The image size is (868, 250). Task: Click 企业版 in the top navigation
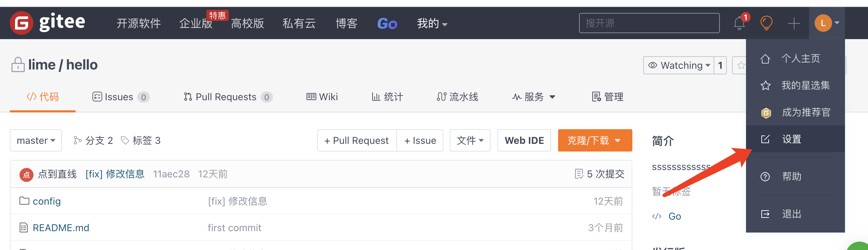pos(196,23)
